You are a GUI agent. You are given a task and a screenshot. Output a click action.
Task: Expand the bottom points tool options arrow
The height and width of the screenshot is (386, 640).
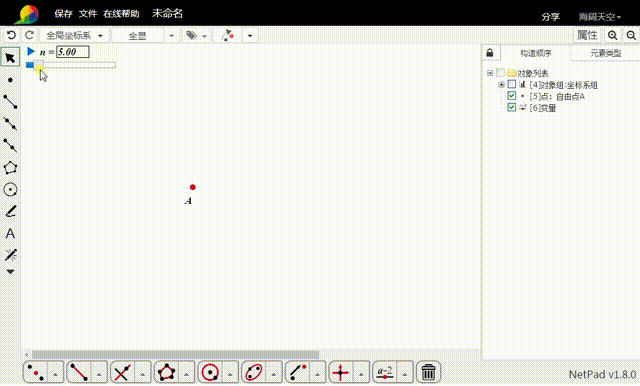(x=56, y=373)
